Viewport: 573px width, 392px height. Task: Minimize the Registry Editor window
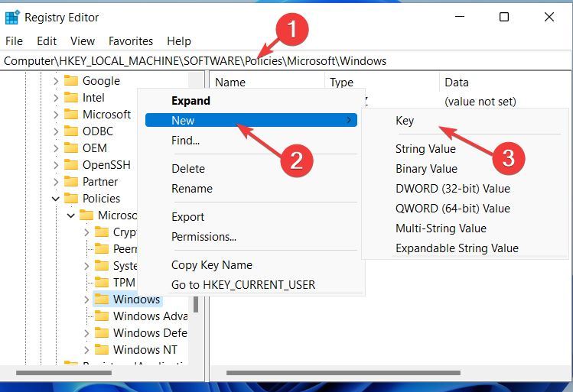coord(460,17)
